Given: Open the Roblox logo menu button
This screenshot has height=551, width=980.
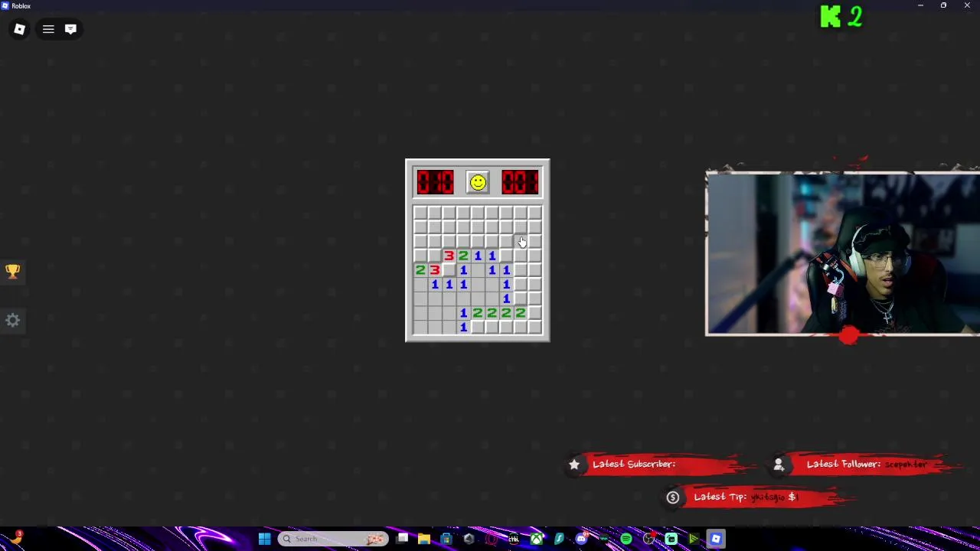Looking at the screenshot, I should (19, 29).
